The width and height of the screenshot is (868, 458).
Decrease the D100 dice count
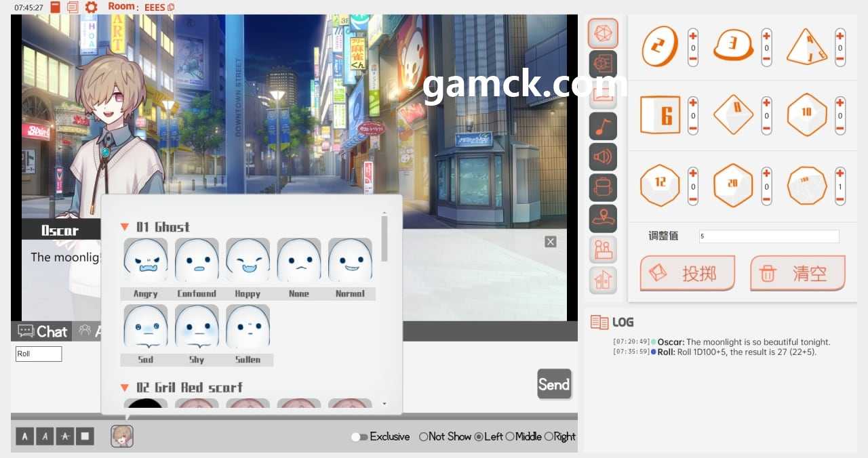840,199
